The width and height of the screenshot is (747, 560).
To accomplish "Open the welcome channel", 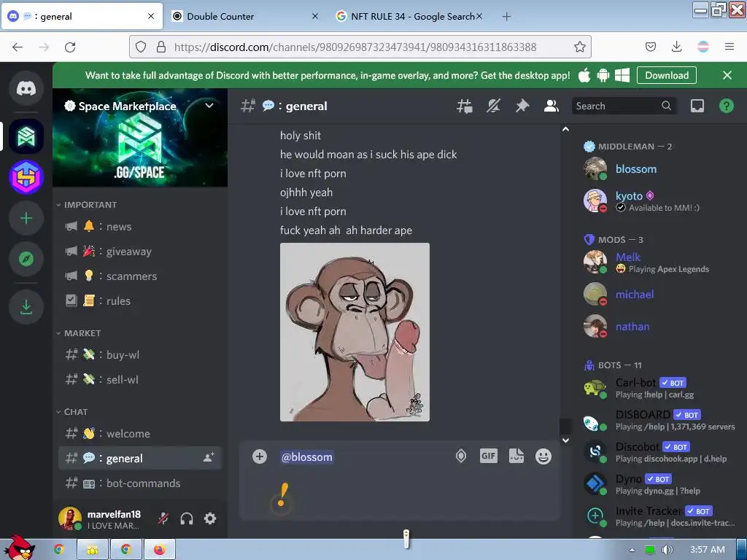I will [140, 434].
